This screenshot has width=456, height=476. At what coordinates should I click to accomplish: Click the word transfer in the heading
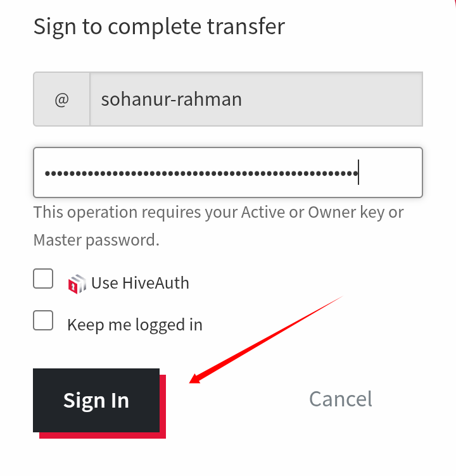pyautogui.click(x=246, y=26)
